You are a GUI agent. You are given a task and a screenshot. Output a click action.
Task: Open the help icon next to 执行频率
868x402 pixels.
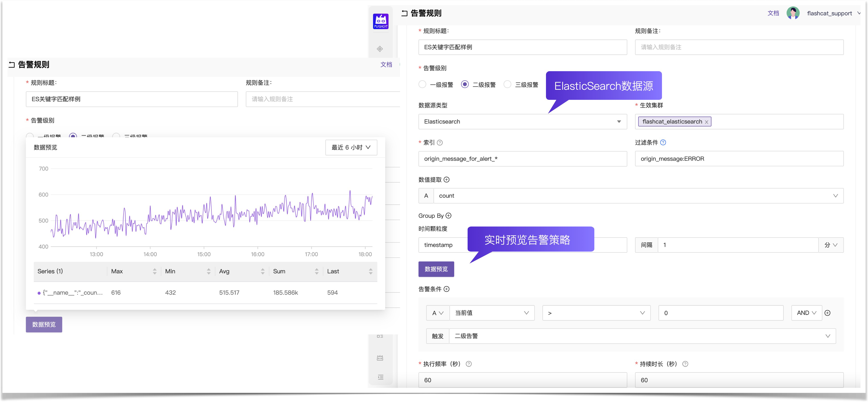click(x=468, y=364)
